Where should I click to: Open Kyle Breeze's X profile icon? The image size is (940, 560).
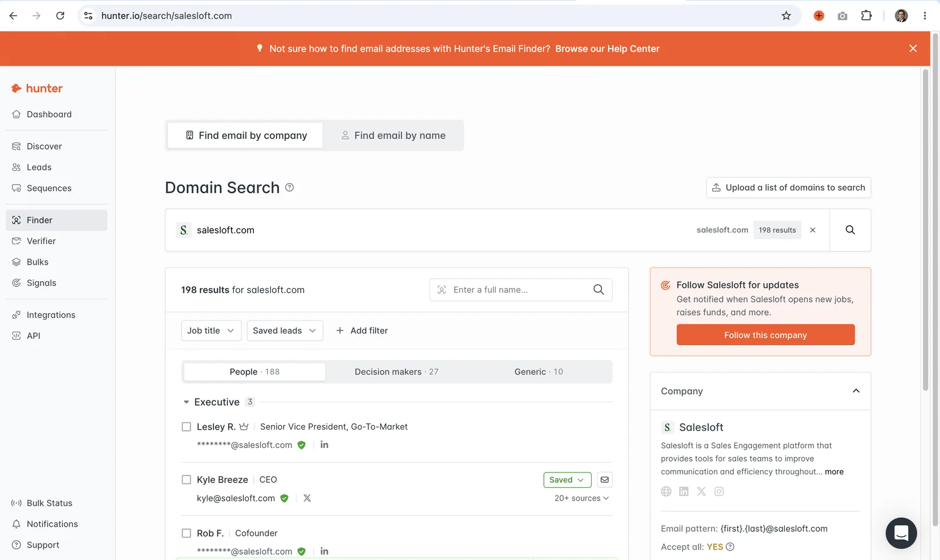307,498
